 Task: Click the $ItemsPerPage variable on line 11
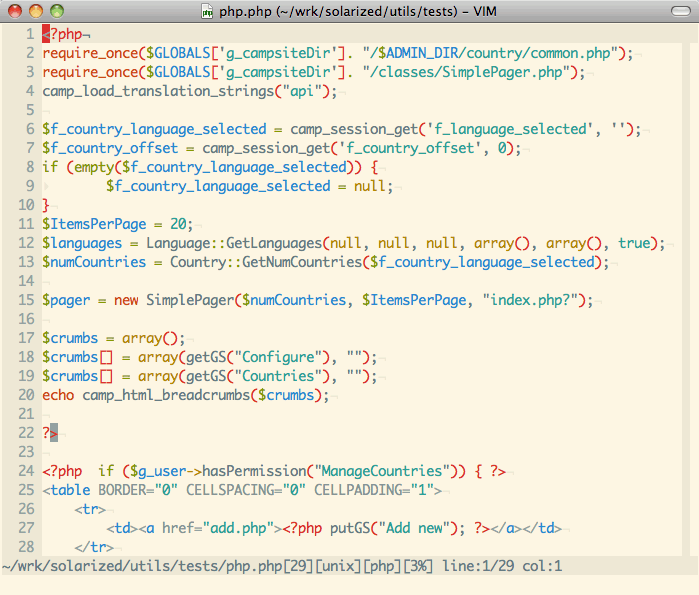(94, 224)
